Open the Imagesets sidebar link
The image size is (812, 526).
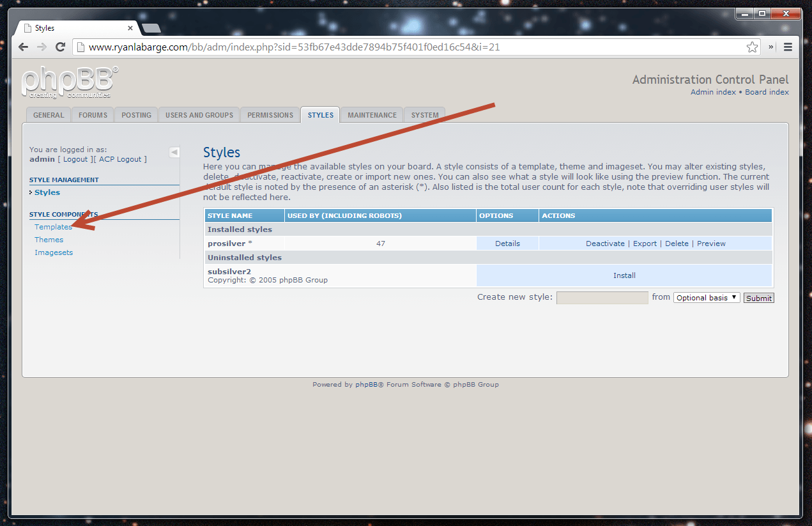coord(54,252)
